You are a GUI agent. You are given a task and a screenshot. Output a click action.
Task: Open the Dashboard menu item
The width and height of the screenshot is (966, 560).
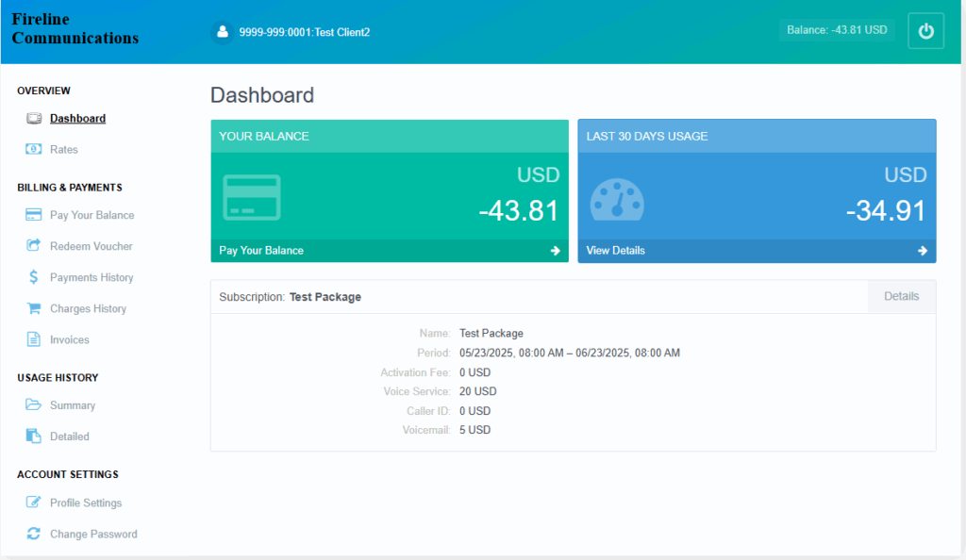point(77,118)
